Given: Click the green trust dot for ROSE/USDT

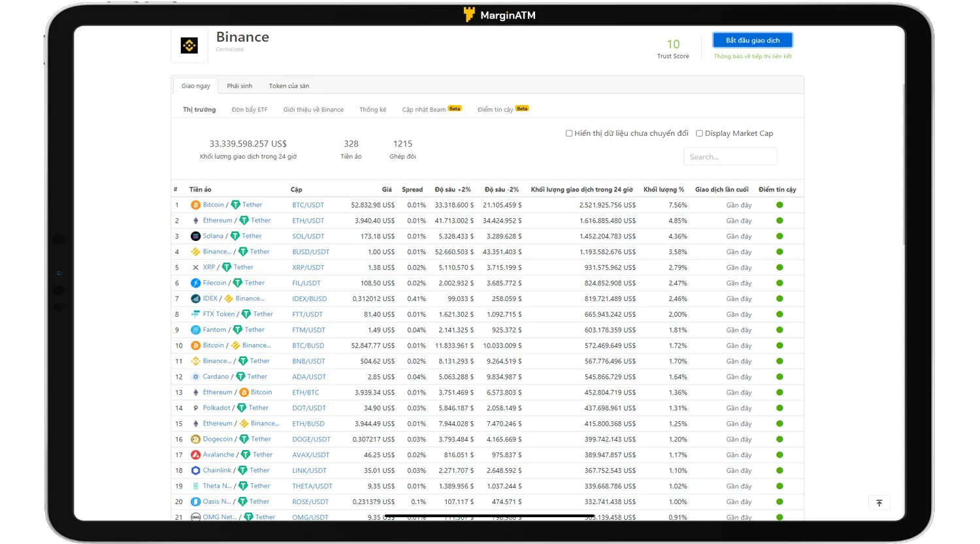Looking at the screenshot, I should 779,502.
